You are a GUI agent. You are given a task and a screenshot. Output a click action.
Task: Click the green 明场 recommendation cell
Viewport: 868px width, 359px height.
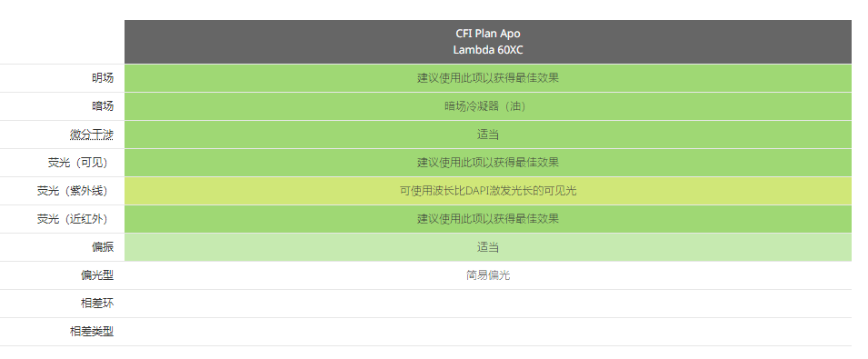coord(488,78)
